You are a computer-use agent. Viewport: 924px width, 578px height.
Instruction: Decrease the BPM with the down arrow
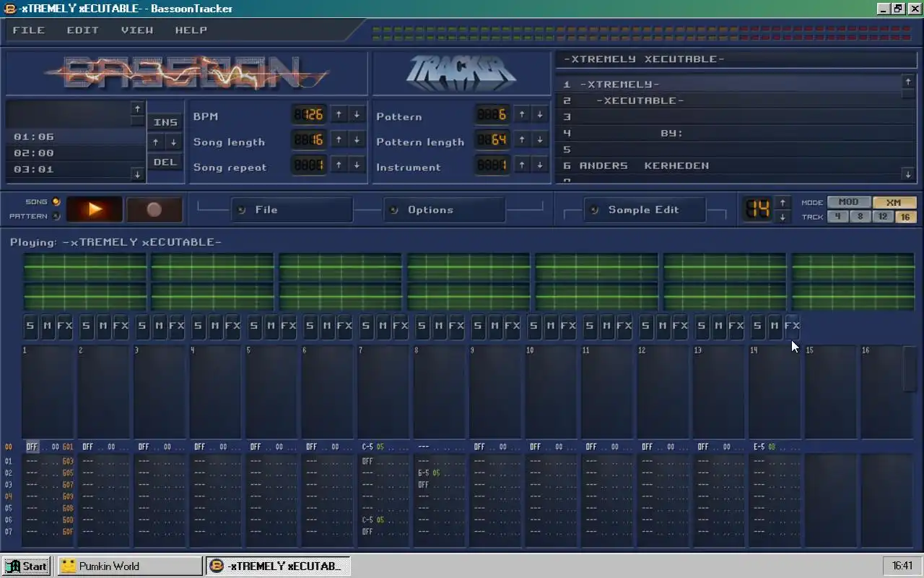[357, 114]
